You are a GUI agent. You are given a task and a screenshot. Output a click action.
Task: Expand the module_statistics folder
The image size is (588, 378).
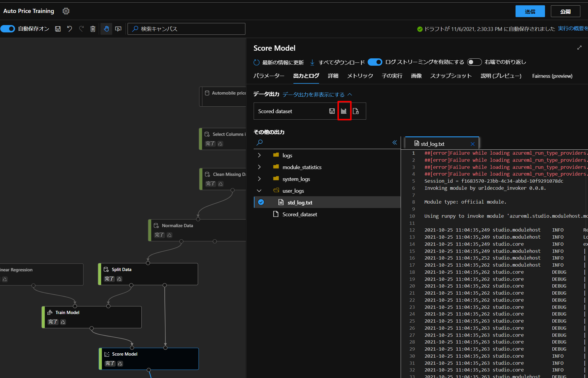click(x=259, y=167)
